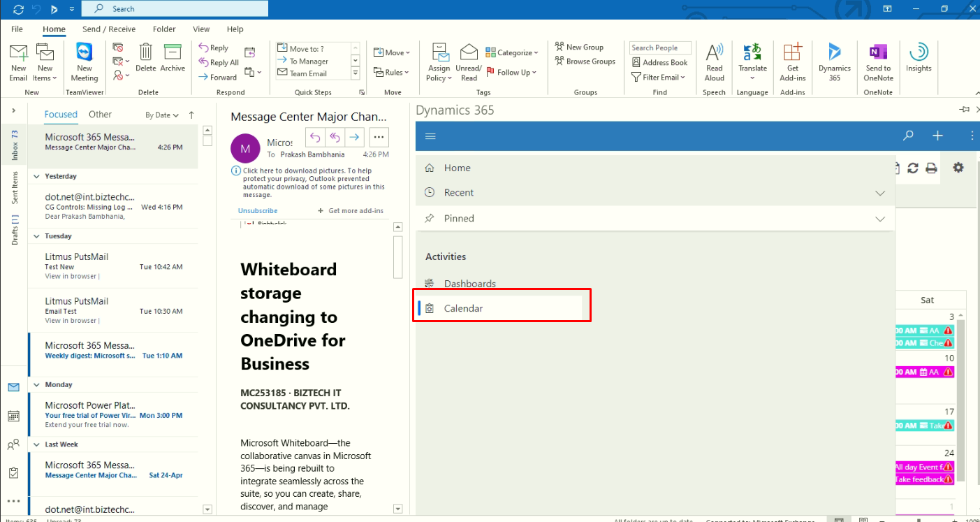Open the Rules dropdown
980x522 pixels.
pos(392,73)
